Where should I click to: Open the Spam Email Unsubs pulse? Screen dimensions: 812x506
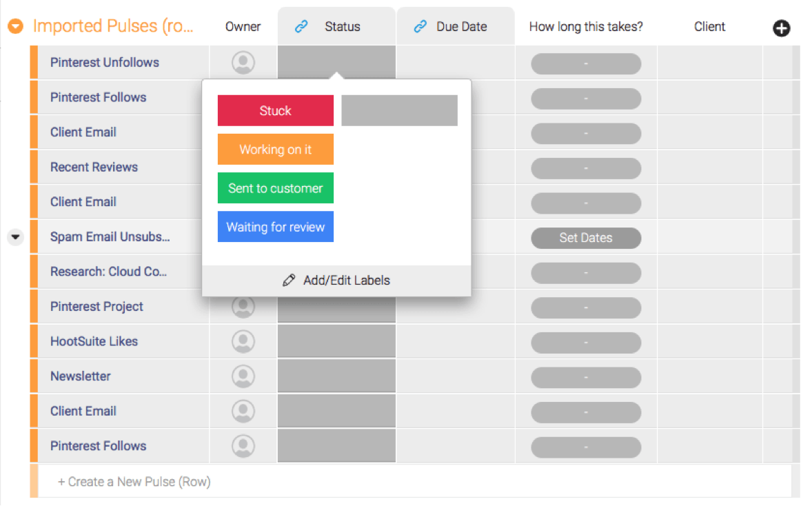(110, 236)
